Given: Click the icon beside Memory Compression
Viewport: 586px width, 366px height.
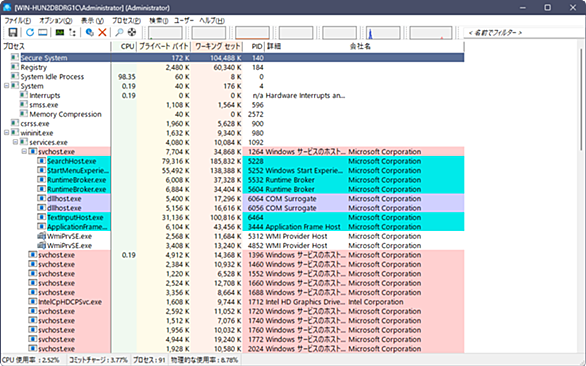Looking at the screenshot, I should (x=24, y=114).
